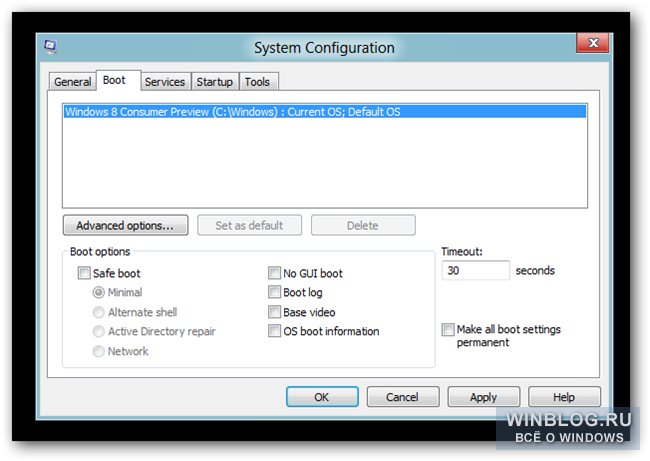The width and height of the screenshot is (650, 461).
Task: Open Help for System Configuration
Action: click(564, 397)
